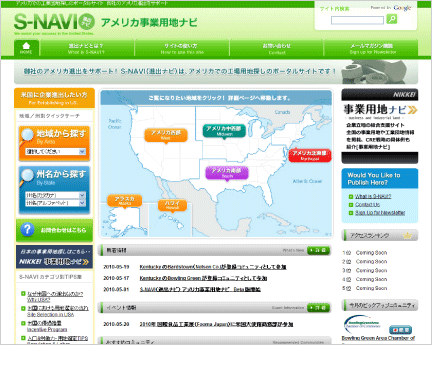Open the 2010-05-01 S-NAVI Beta launch news link
Viewport: 432px width, 365px height.
[200, 290]
